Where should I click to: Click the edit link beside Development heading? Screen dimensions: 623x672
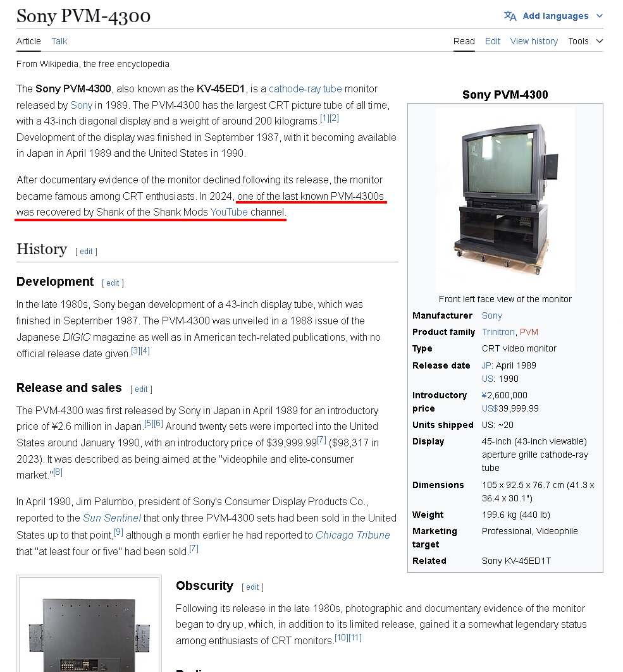pos(113,283)
